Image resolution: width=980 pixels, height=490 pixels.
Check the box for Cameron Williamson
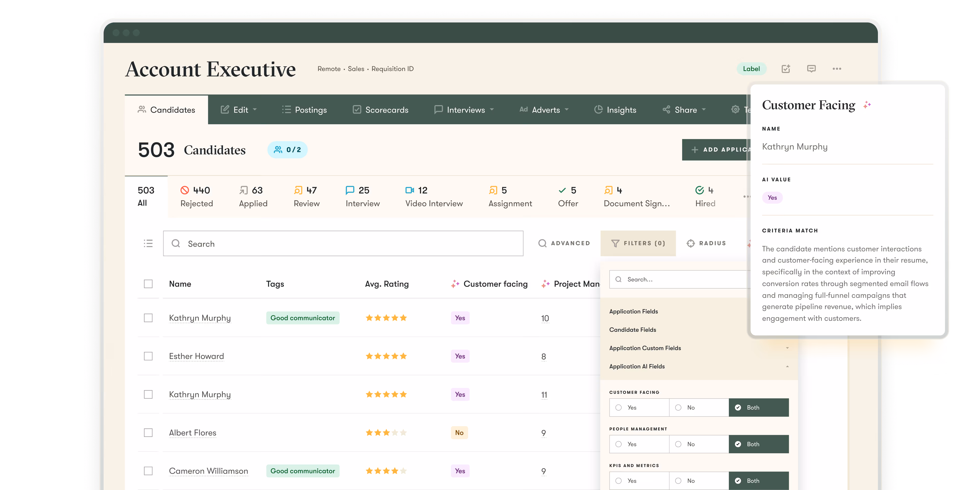[x=148, y=471]
